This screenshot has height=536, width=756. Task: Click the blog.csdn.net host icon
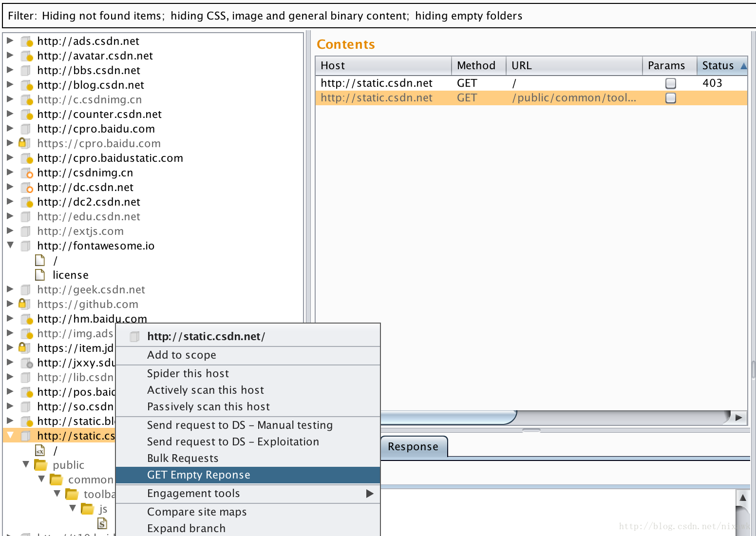tap(27, 85)
